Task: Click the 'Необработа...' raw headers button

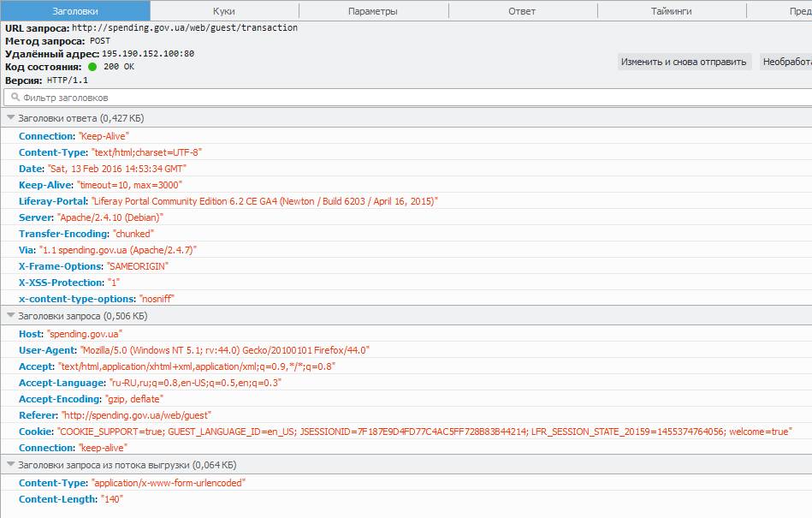Action: click(785, 62)
